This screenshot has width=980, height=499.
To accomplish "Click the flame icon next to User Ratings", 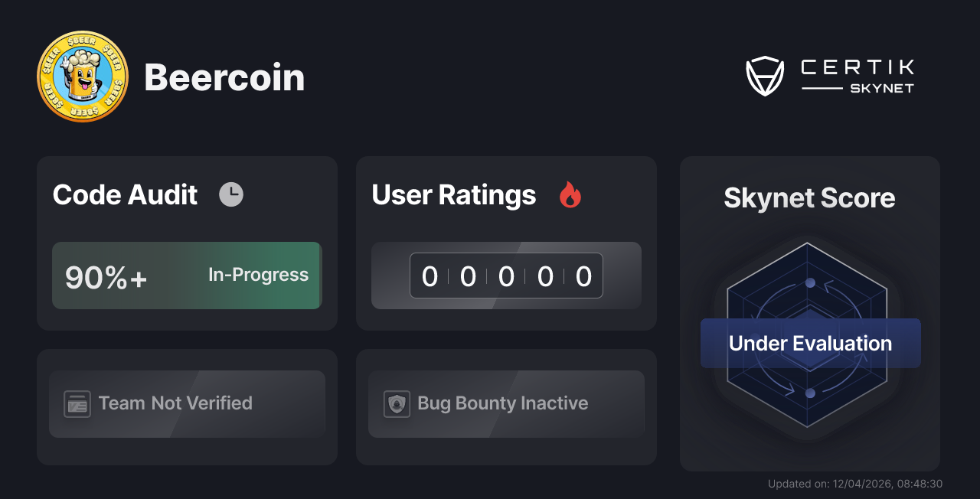I will [568, 195].
